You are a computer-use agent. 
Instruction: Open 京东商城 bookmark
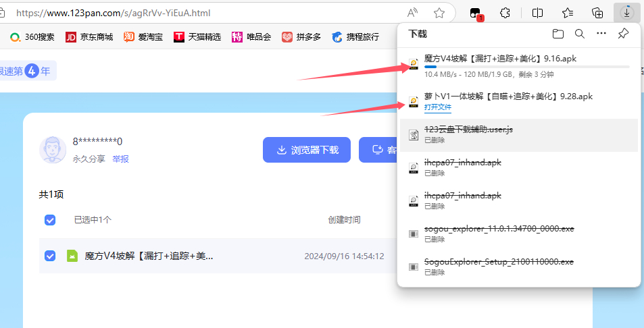pyautogui.click(x=89, y=37)
